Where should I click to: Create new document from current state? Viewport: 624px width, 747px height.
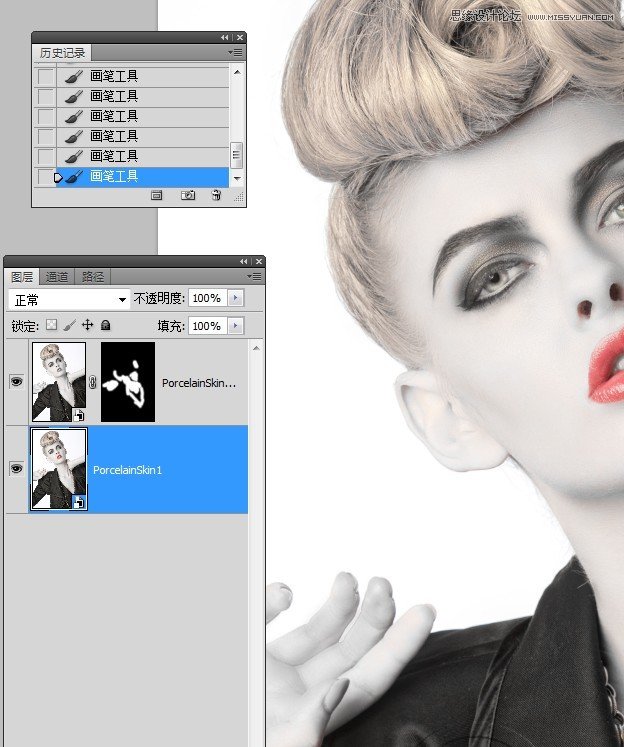tap(157, 196)
